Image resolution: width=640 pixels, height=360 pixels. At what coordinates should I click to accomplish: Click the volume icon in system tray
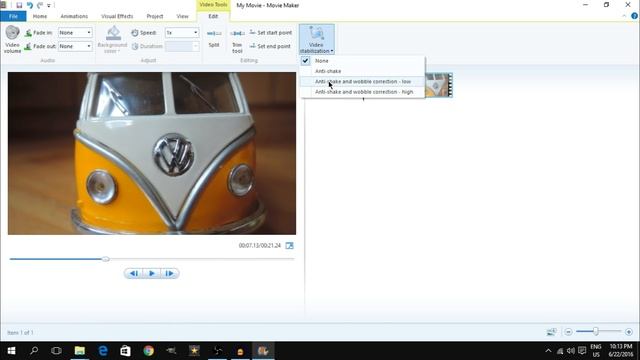click(x=571, y=351)
